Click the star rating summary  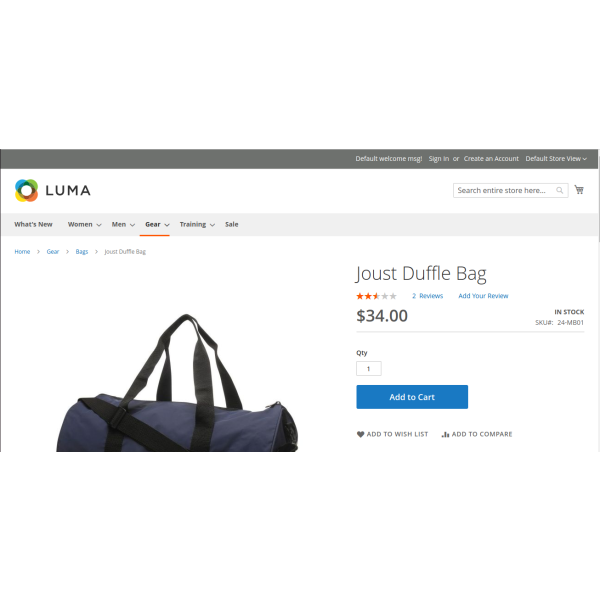[x=376, y=296]
